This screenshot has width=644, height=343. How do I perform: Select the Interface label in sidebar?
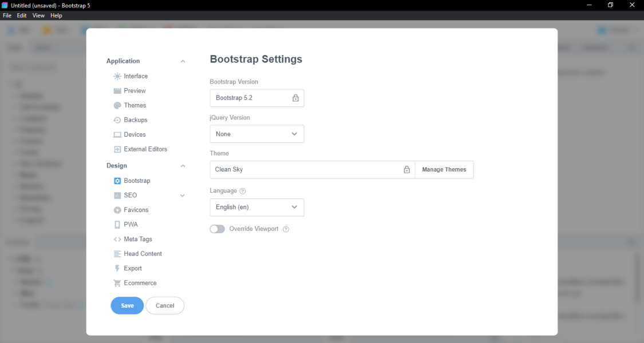point(136,76)
